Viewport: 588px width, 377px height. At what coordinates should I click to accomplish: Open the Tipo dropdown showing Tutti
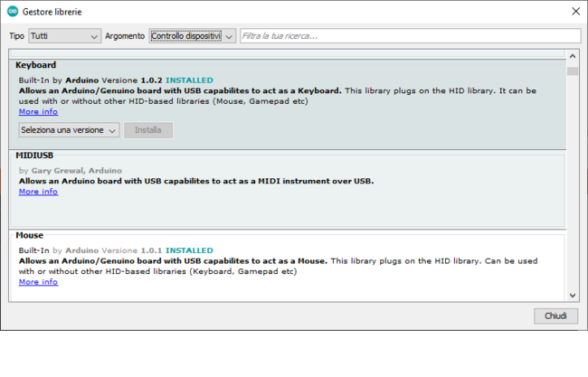point(64,36)
